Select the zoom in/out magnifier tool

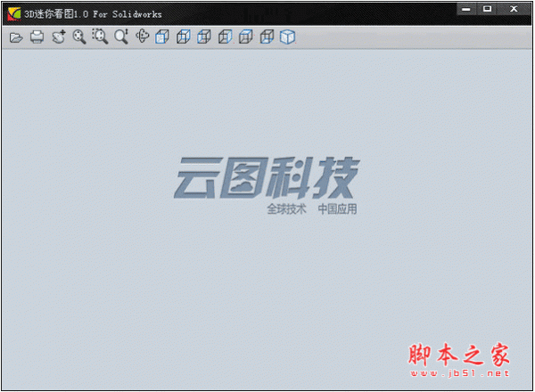(121, 37)
